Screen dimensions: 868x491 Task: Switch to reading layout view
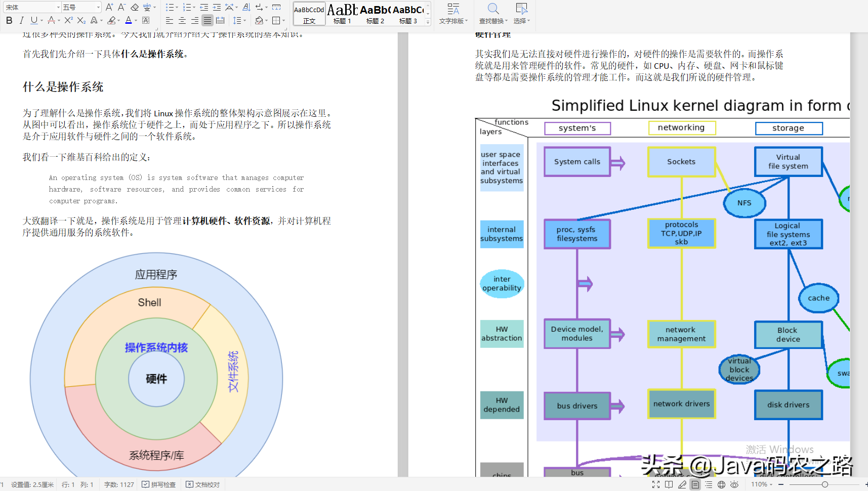click(x=669, y=484)
